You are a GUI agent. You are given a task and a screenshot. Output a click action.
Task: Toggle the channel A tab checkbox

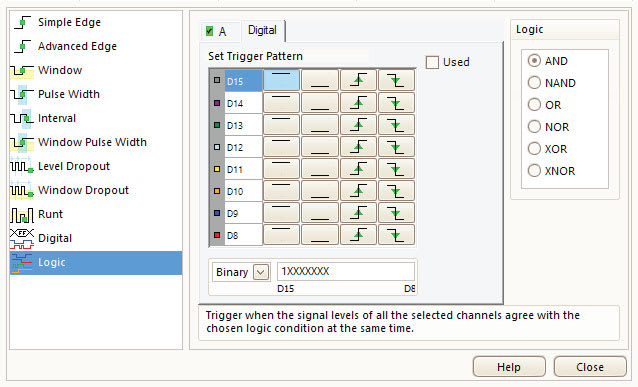(210, 31)
